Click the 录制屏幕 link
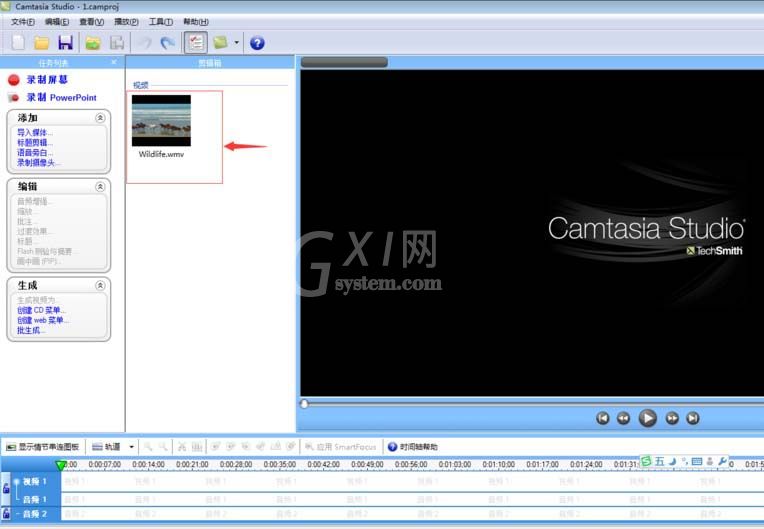This screenshot has height=529, width=764. tap(47, 79)
